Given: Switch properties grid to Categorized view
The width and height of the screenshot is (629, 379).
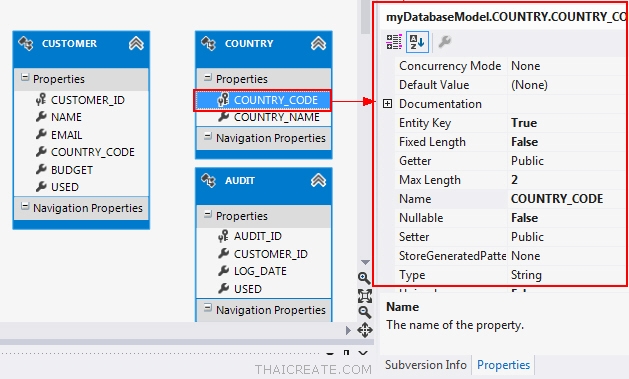Looking at the screenshot, I should [394, 42].
